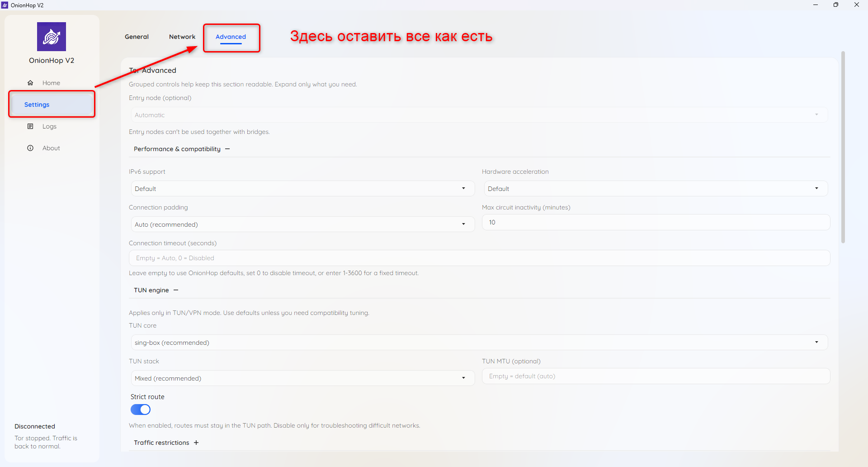Open the IPv6 support dropdown
868x467 pixels.
pos(303,189)
